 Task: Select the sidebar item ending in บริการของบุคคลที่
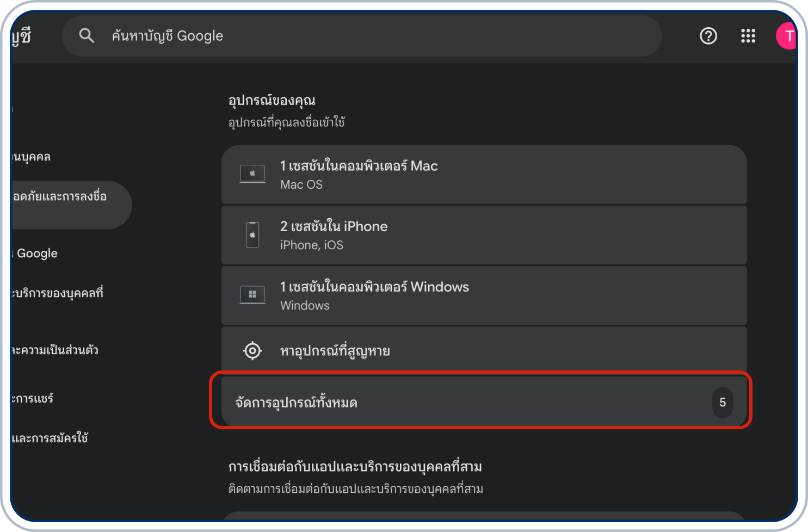click(x=57, y=293)
